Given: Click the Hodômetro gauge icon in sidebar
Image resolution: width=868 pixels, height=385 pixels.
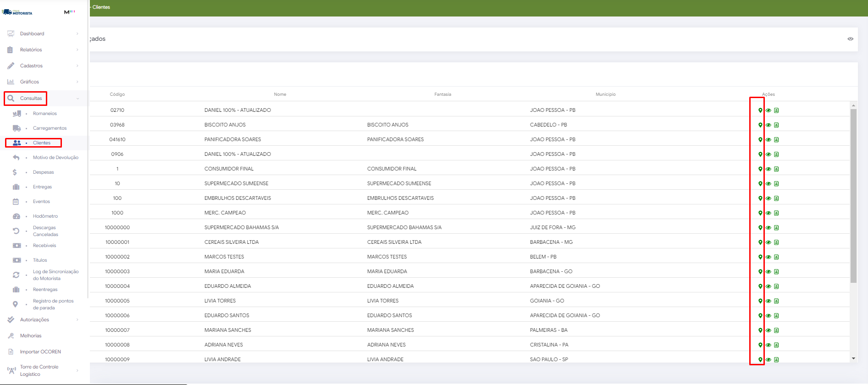Looking at the screenshot, I should pyautogui.click(x=17, y=216).
